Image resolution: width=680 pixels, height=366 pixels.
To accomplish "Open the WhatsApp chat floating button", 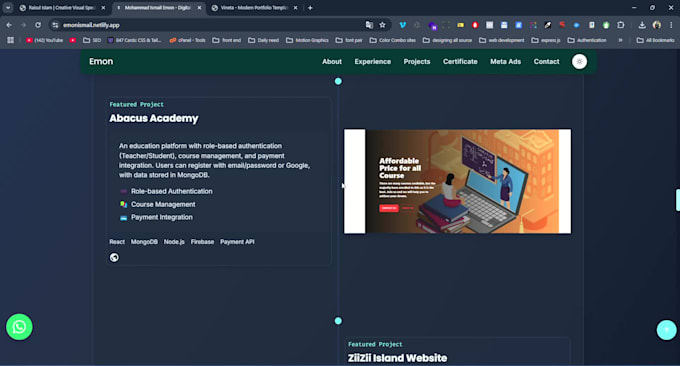I will (x=19, y=327).
